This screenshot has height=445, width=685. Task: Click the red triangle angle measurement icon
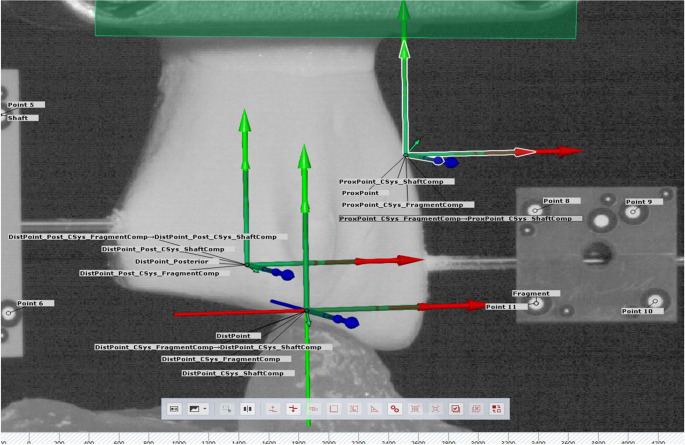point(374,409)
